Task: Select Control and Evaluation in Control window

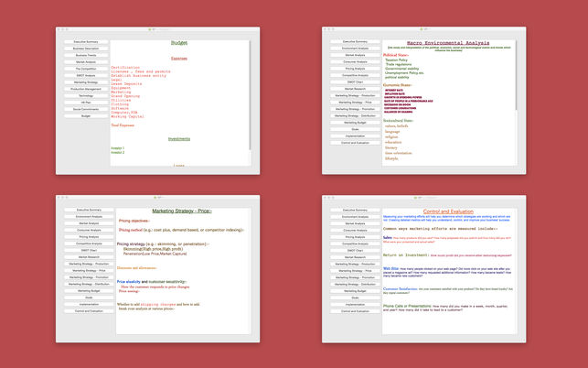Action: tap(355, 311)
